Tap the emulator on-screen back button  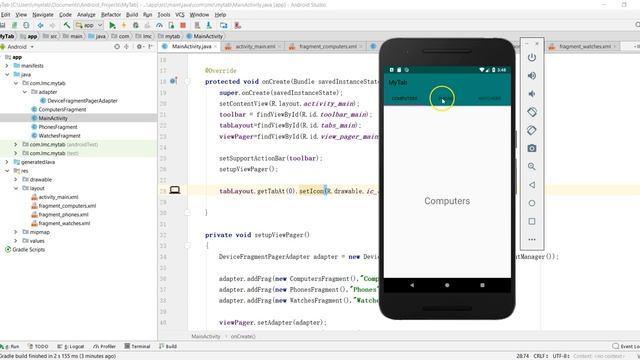[x=412, y=285]
